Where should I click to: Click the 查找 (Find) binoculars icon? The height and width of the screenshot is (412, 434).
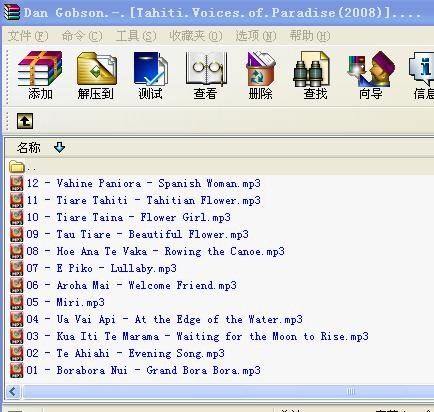315,75
